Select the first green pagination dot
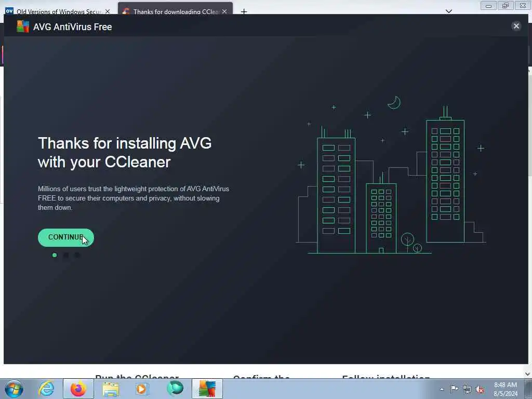The image size is (532, 399). [x=55, y=255]
